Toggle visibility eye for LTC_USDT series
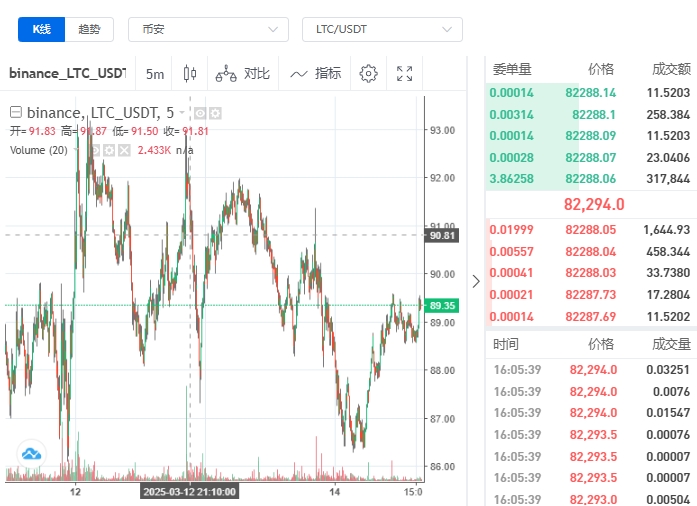The width and height of the screenshot is (697, 506). click(200, 114)
